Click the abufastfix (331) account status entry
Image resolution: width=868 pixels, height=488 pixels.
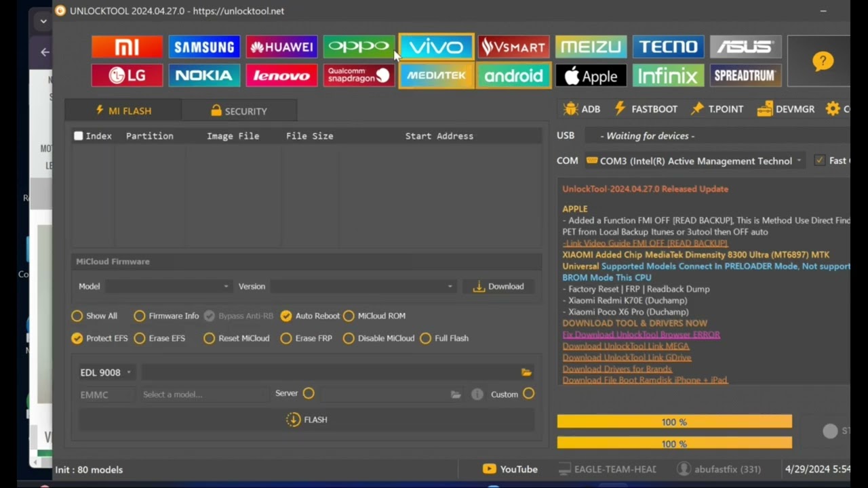tap(719, 469)
